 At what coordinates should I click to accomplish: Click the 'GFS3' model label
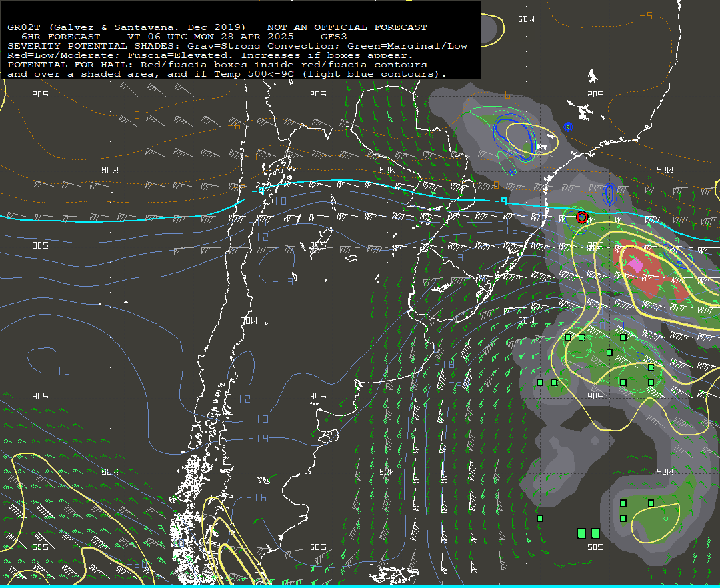pyautogui.click(x=334, y=37)
